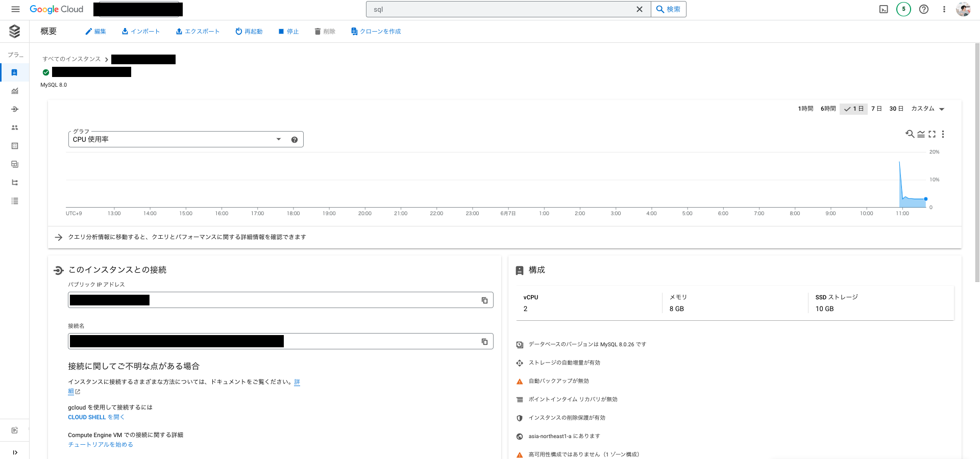Image resolution: width=980 pixels, height=459 pixels.
Task: Copy the instance connection name
Action: [484, 341]
